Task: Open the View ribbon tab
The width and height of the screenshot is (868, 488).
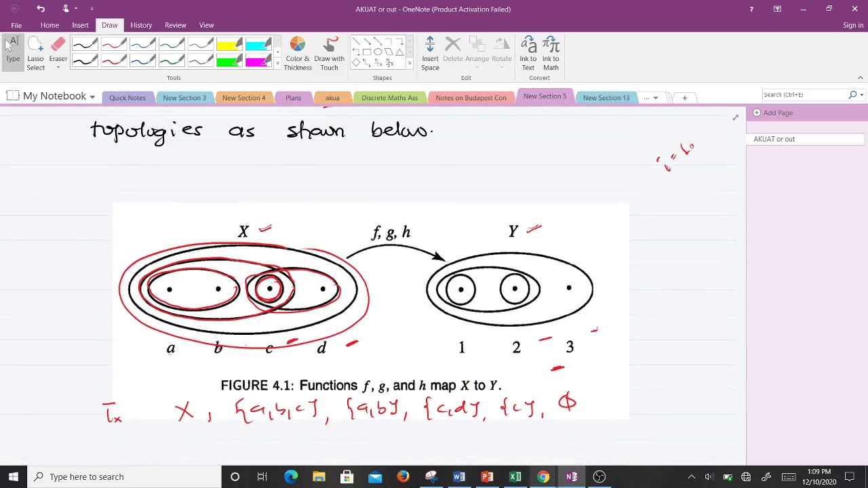Action: 206,25
